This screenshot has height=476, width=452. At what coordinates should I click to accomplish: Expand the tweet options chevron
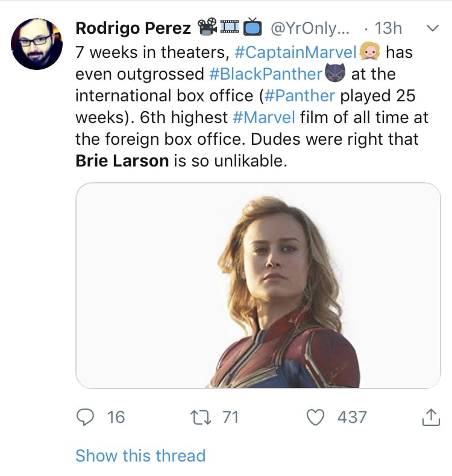click(x=432, y=28)
